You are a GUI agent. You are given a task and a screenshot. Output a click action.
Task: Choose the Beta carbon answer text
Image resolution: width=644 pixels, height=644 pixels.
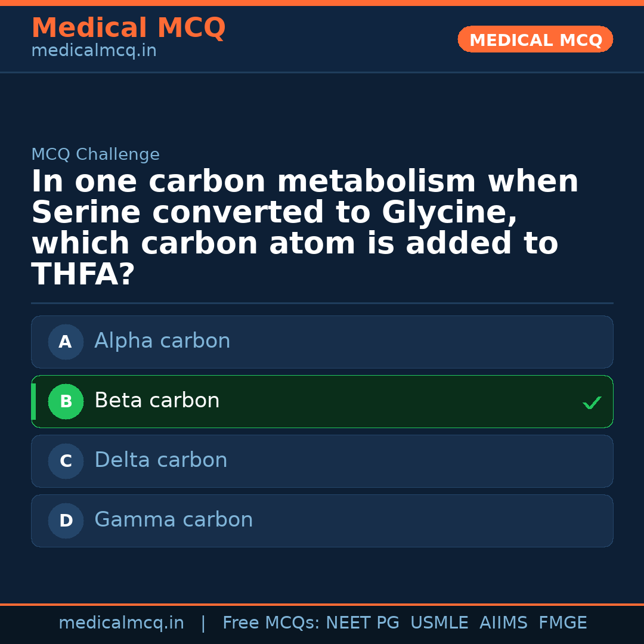coord(157,401)
